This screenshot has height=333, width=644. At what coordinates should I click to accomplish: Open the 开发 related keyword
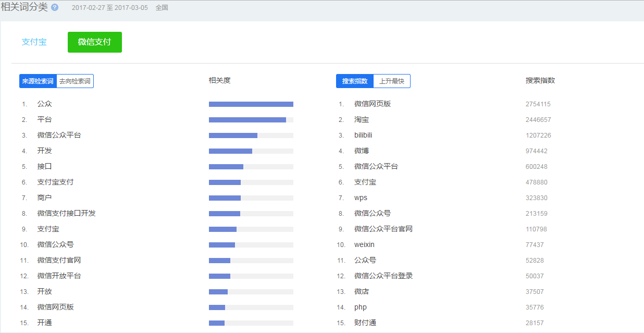point(45,151)
